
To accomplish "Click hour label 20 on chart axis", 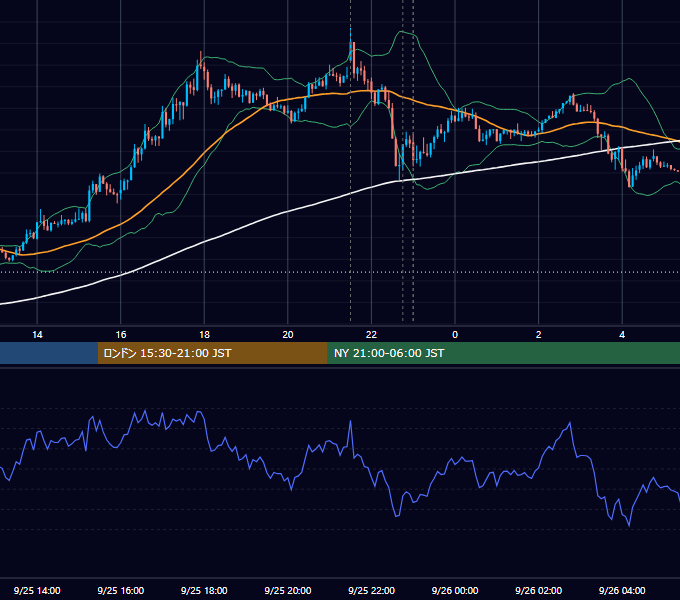I will pyautogui.click(x=288, y=335).
